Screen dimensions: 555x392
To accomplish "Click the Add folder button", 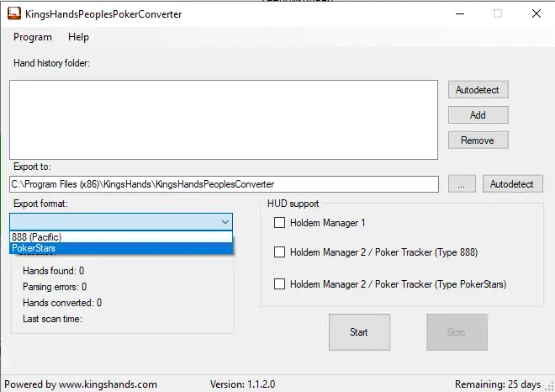I will tap(478, 115).
